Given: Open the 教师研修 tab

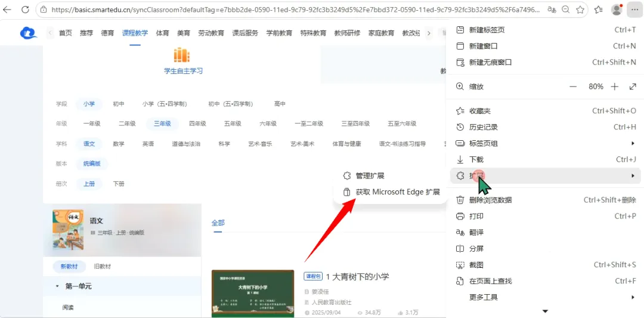Looking at the screenshot, I should [347, 33].
